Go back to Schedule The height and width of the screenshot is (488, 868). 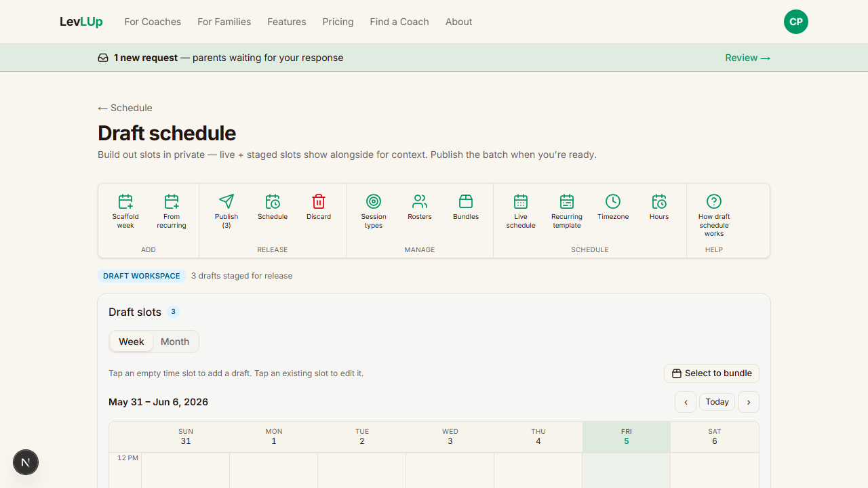(125, 108)
